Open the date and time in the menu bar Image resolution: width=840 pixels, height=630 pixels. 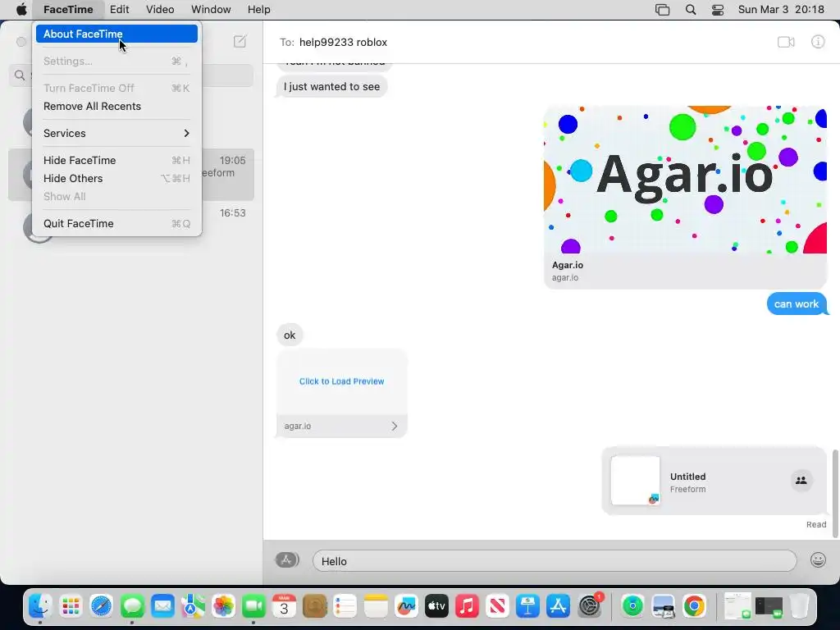coord(781,10)
